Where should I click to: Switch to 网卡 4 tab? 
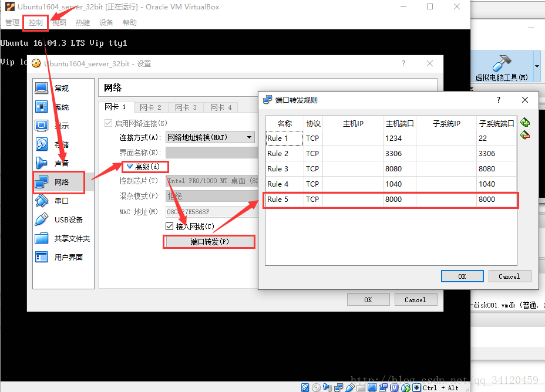(221, 107)
